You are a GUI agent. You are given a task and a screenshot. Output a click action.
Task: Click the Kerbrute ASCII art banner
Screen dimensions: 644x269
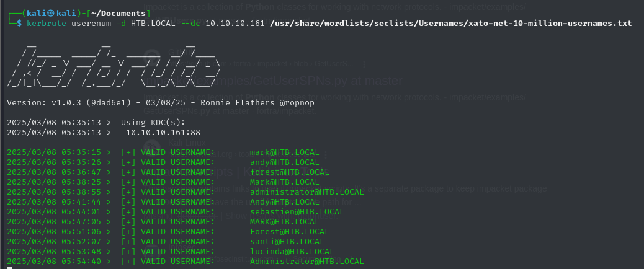click(114, 64)
